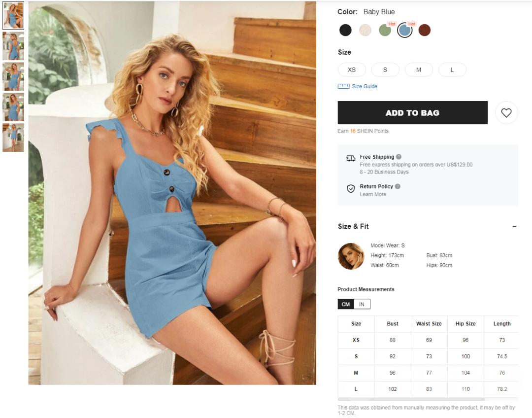532x418 pixels.
Task: Select size L
Action: (x=452, y=70)
